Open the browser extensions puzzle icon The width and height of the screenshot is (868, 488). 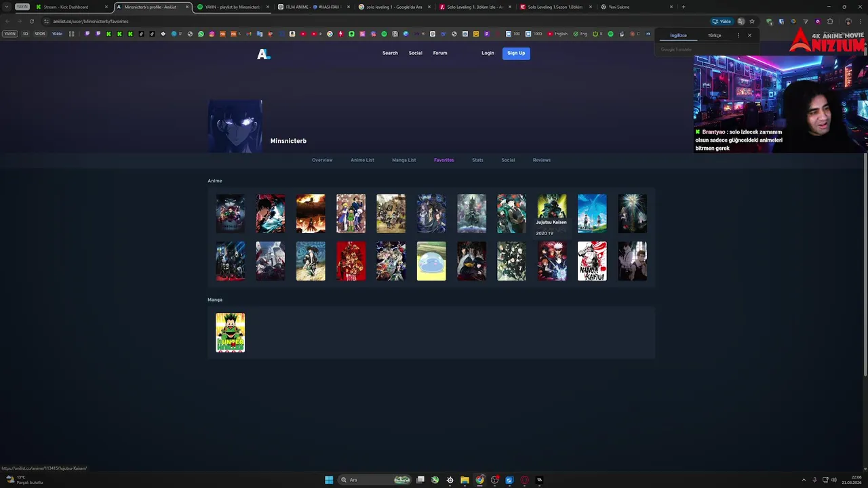point(830,21)
